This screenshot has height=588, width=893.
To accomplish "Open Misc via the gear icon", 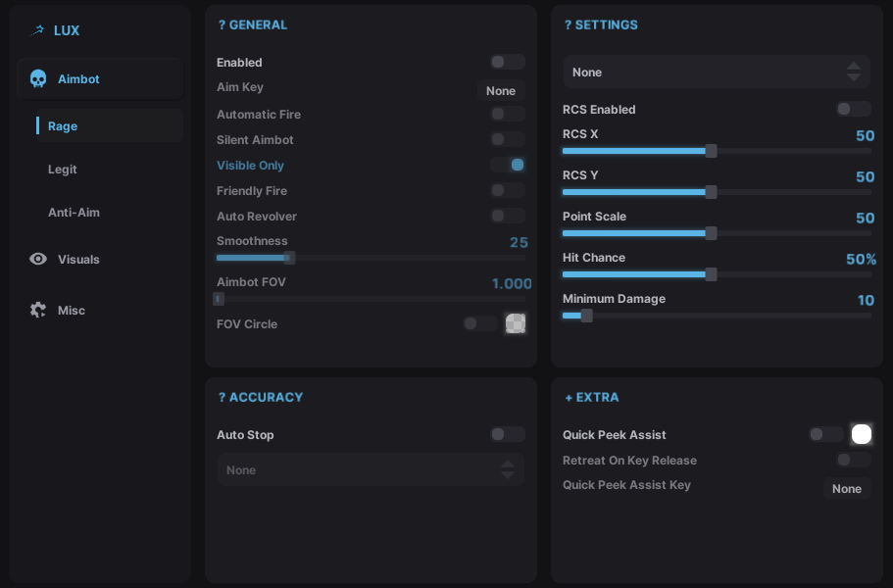I will pyautogui.click(x=38, y=311).
